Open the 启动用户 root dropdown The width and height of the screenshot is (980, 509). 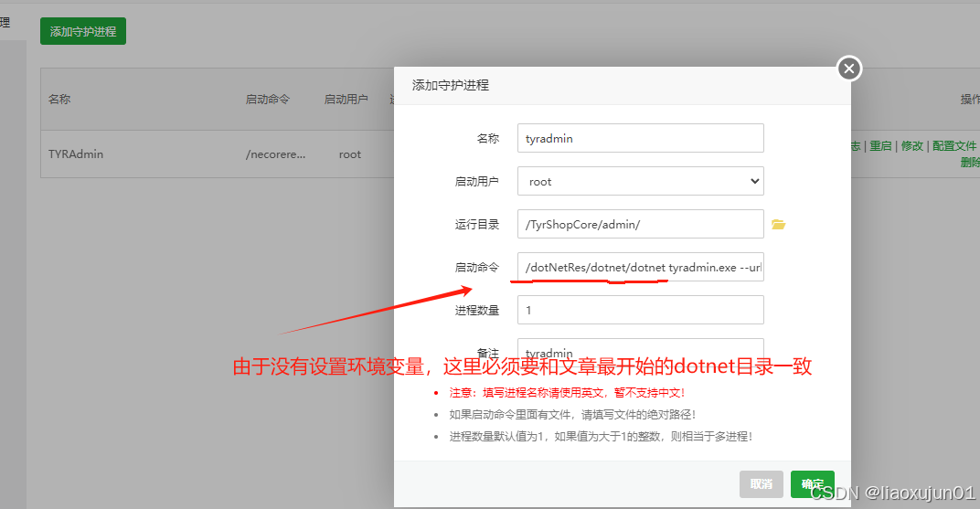click(x=641, y=181)
